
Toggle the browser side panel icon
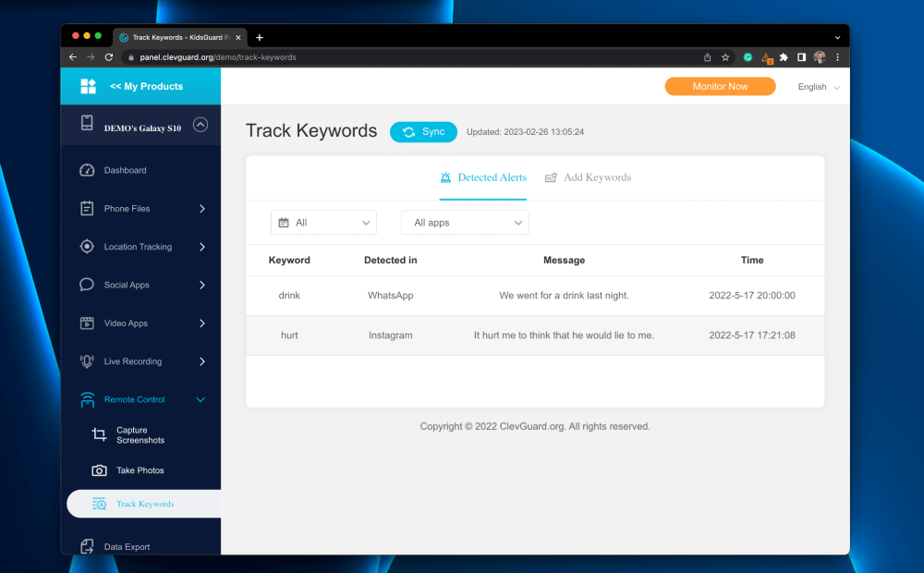pyautogui.click(x=801, y=57)
